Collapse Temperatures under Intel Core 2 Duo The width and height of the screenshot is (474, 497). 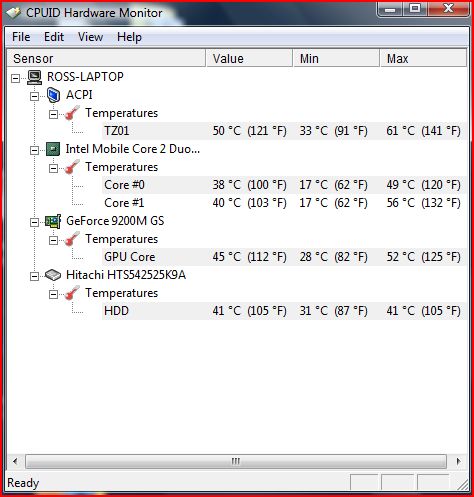pos(53,168)
